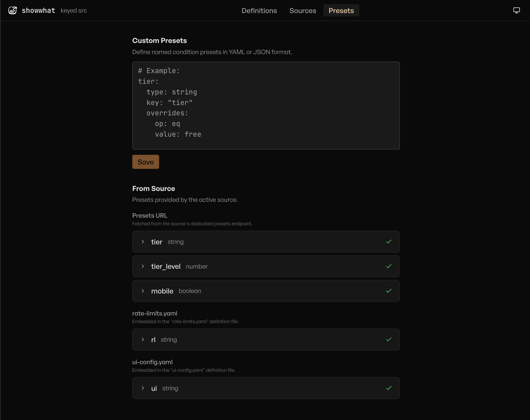
Task: Toggle the checkmark on the tier_level preset
Action: [x=388, y=266]
